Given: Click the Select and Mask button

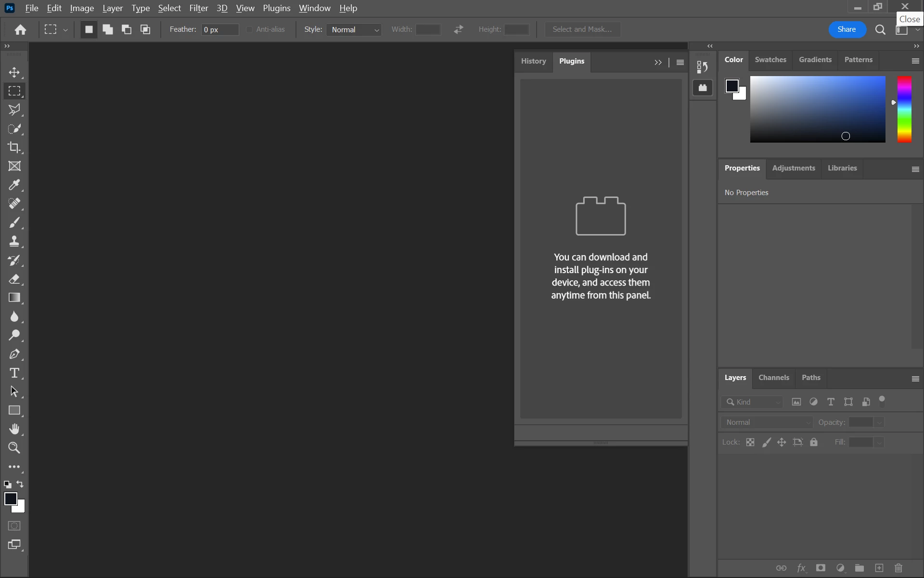Looking at the screenshot, I should pos(582,29).
